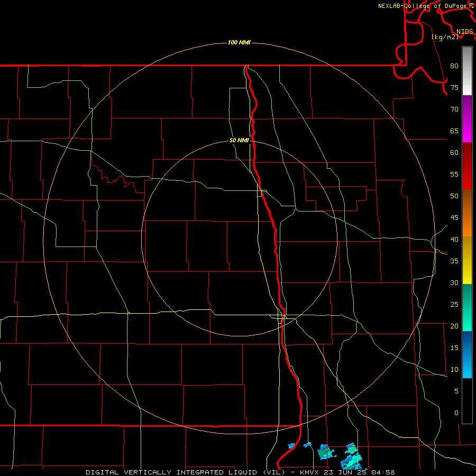Click the 70 value on the color scale
Screen dimensions: 476x476
[454, 109]
